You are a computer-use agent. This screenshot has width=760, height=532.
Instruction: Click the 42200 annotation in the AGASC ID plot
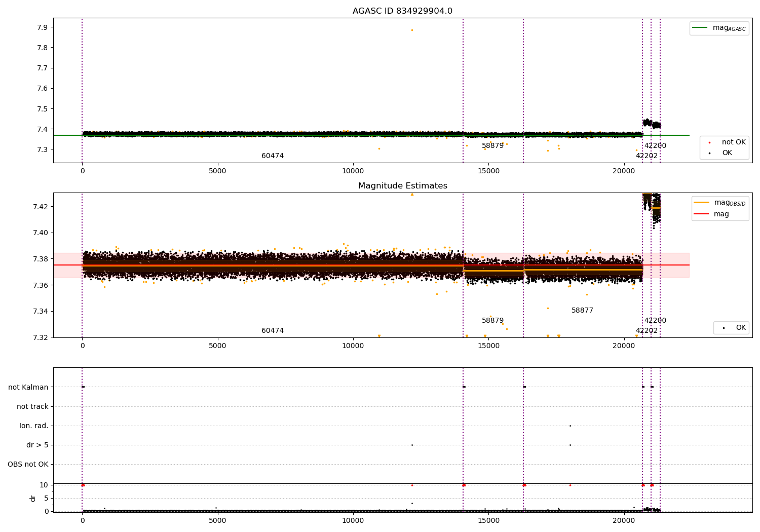[x=655, y=146]
